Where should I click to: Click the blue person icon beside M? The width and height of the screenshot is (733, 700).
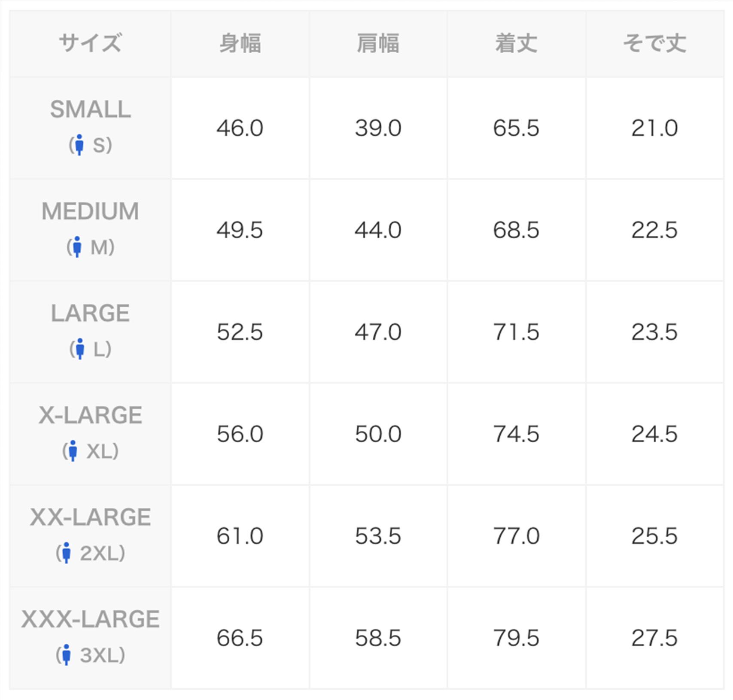(77, 247)
